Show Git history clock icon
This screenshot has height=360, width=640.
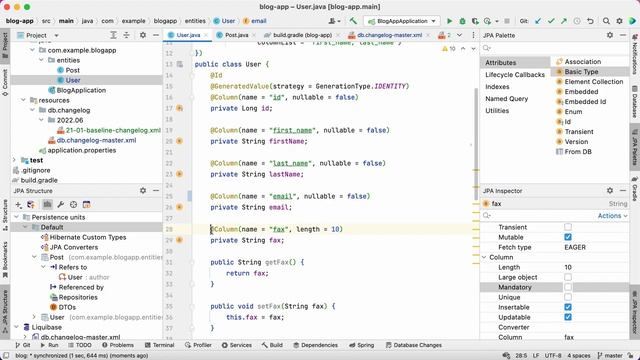(577, 21)
